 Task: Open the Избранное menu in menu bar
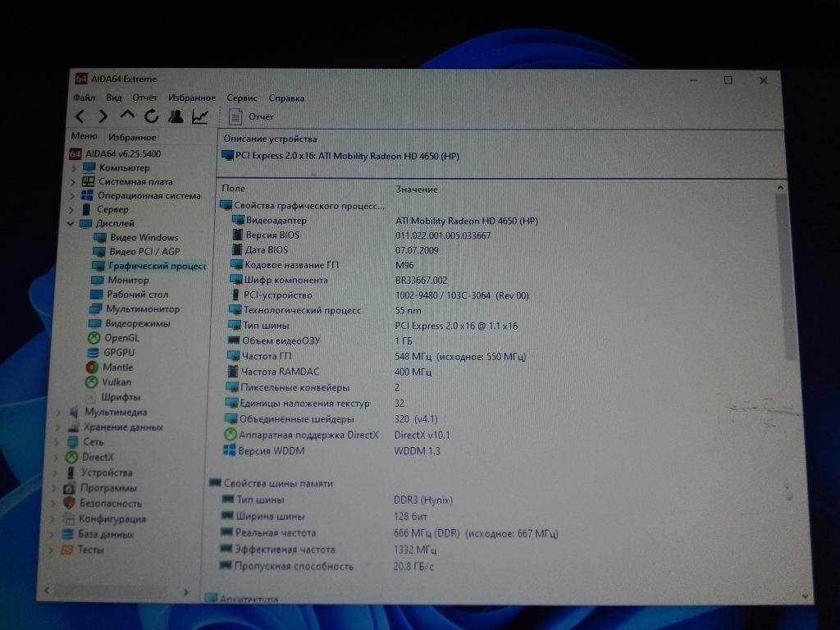pos(192,98)
